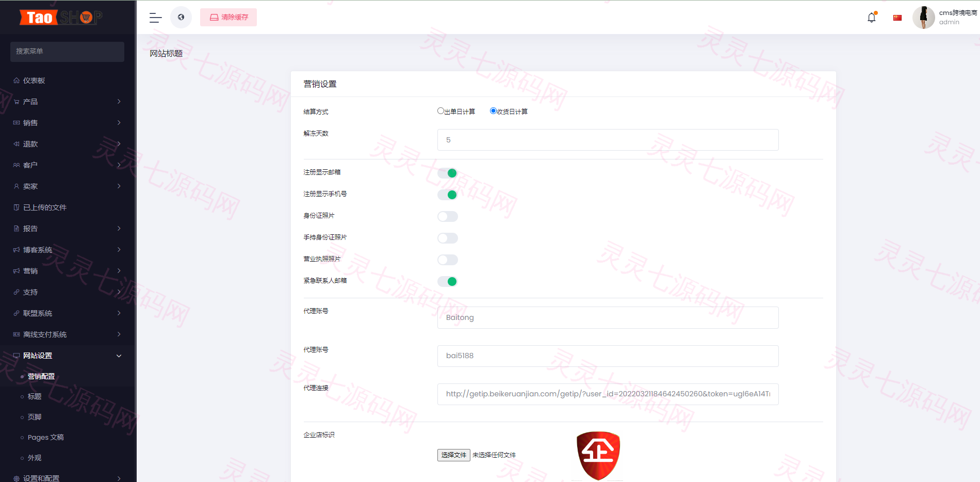
Task: Click the 搜索菜单 search field
Action: tap(67, 52)
